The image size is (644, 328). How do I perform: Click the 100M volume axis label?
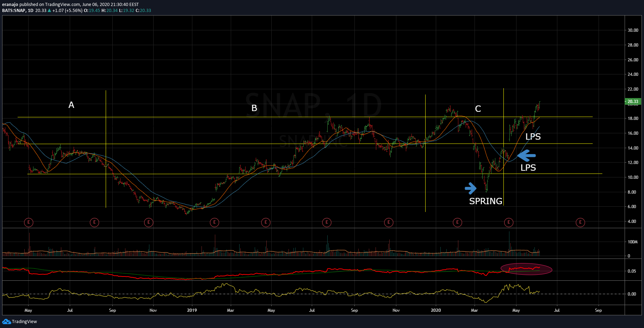[633, 242]
